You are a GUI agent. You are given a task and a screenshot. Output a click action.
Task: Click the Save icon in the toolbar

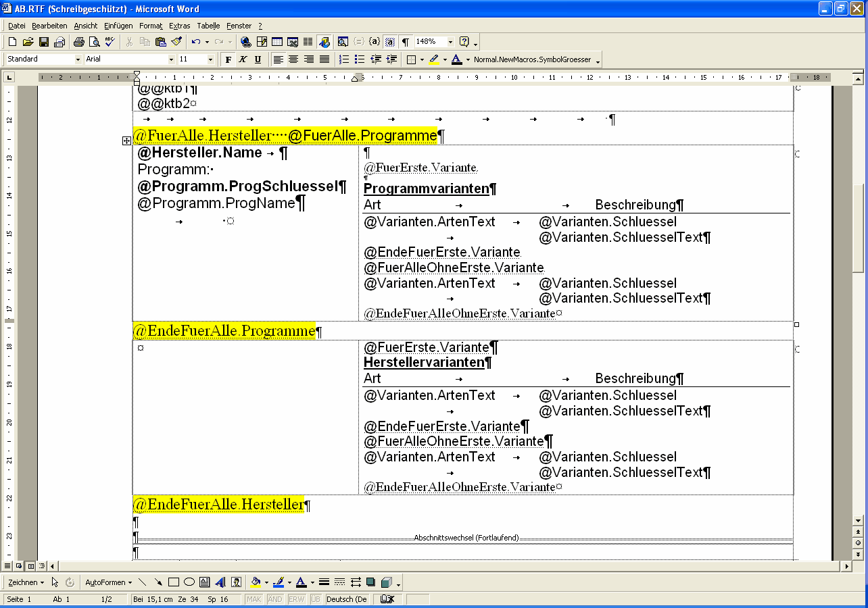(43, 42)
